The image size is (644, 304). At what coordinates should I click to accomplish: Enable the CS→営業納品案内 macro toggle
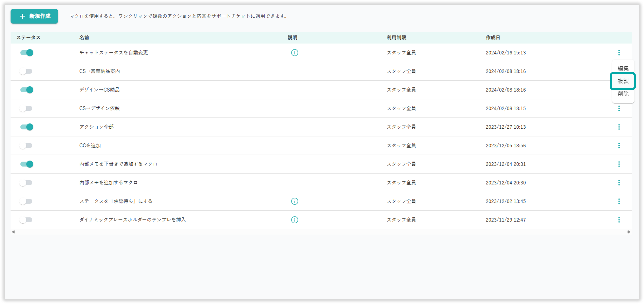point(26,71)
